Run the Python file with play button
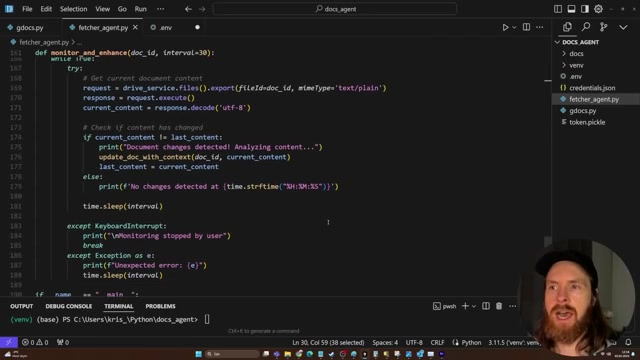The width and height of the screenshot is (640, 360). pos(505,27)
